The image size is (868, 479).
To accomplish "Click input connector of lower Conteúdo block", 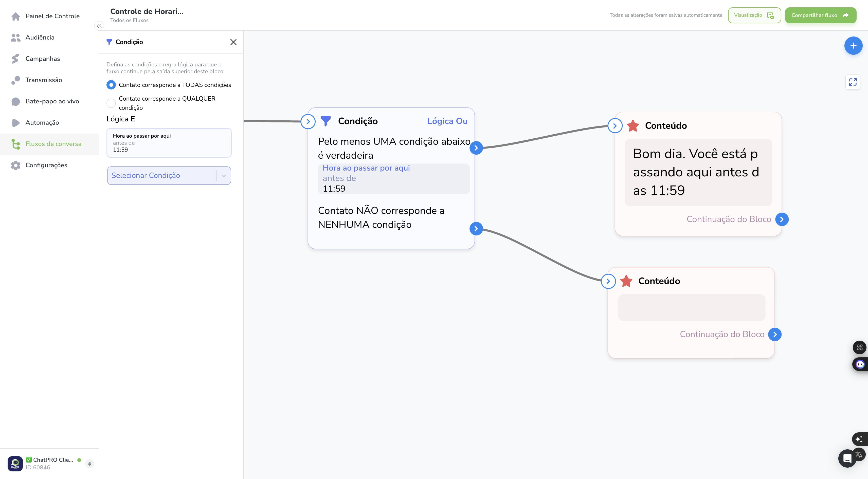I will pos(608,281).
